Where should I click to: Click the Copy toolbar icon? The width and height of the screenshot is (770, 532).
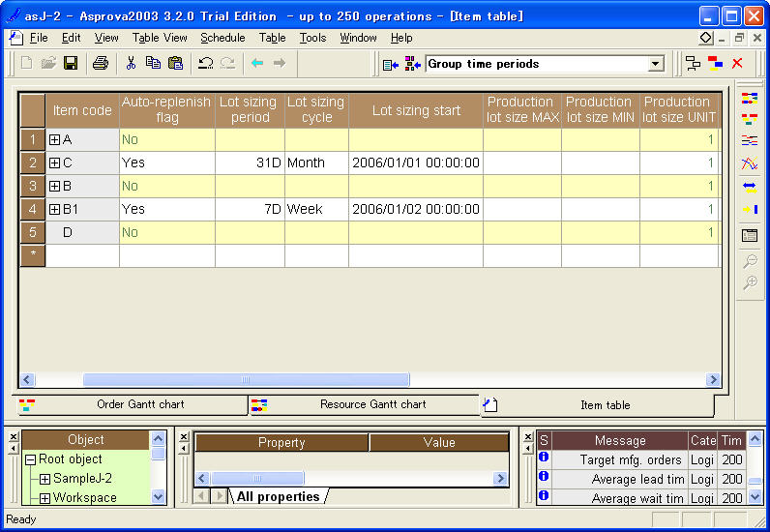(153, 64)
